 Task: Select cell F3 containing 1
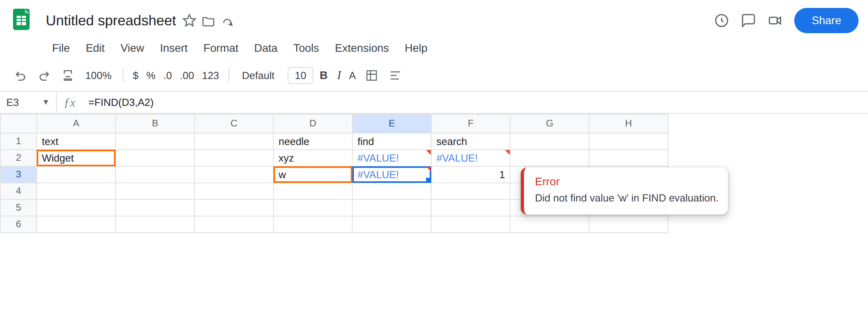click(x=471, y=175)
